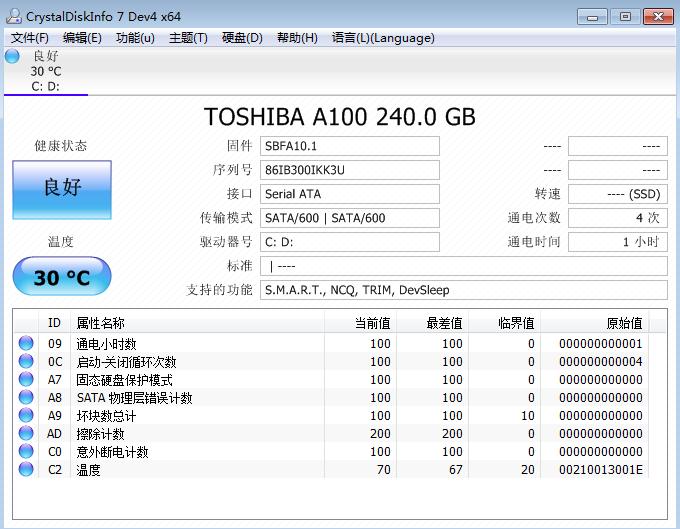
Task: Minimize the CrystalDiskInfo window
Action: point(592,17)
